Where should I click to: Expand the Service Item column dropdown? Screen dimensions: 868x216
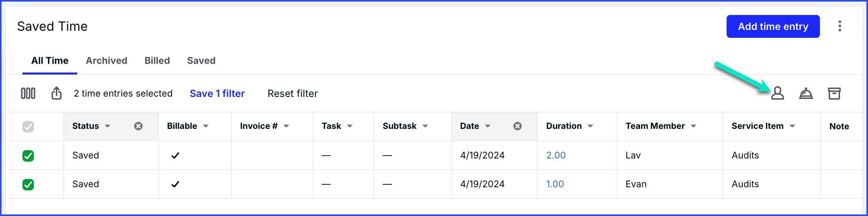coord(792,126)
